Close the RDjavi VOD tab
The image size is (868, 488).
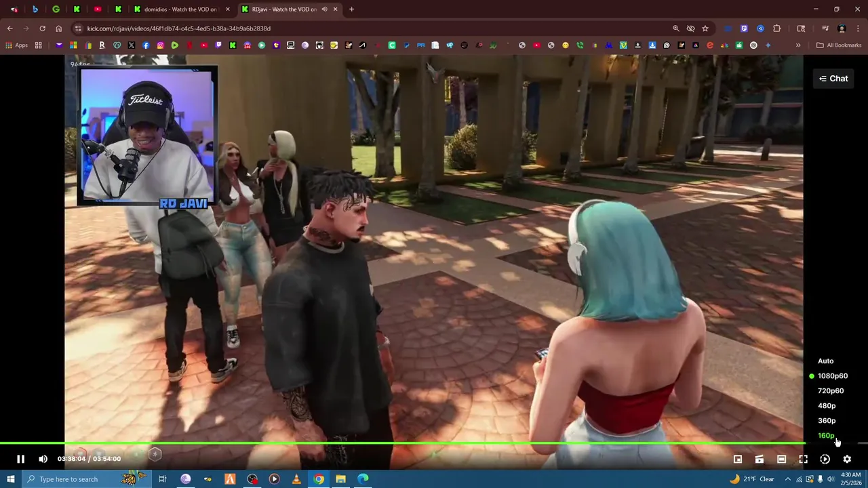coord(335,9)
